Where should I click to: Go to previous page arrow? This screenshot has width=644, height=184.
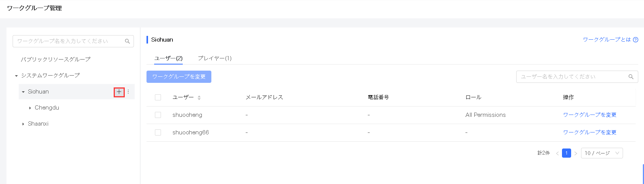557,153
